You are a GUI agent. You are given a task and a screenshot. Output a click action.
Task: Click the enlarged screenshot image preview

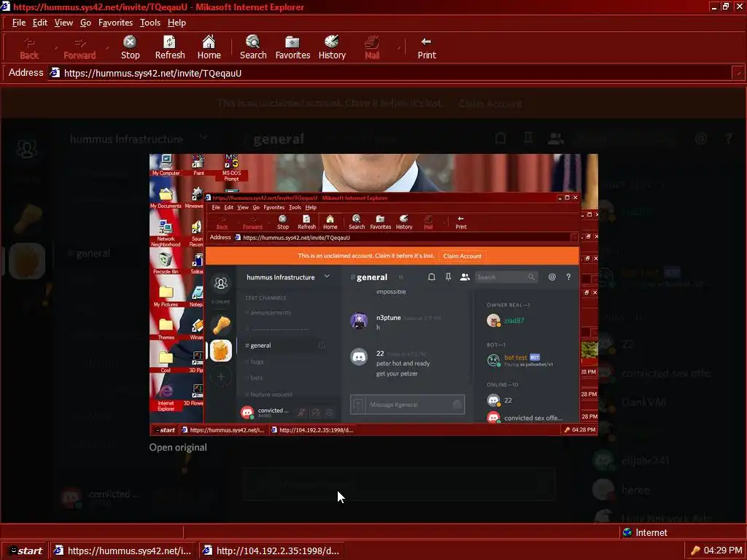[x=373, y=295]
